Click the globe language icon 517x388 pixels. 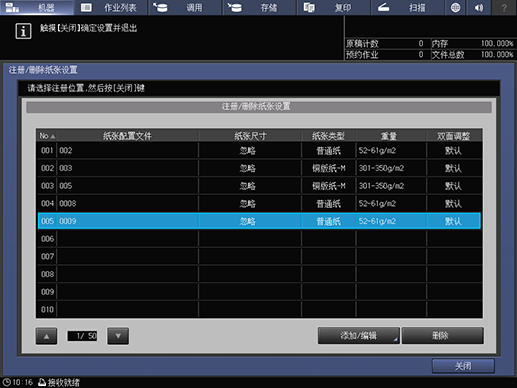(x=455, y=7)
